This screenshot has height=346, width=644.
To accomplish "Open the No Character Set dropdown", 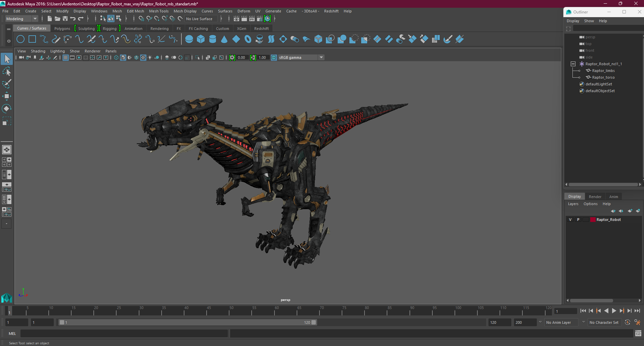I will 604,322.
